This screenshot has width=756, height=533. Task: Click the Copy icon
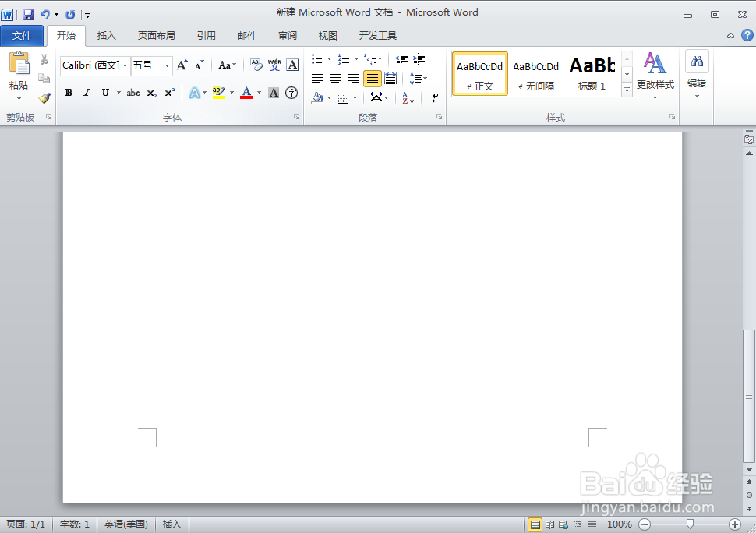point(44,79)
